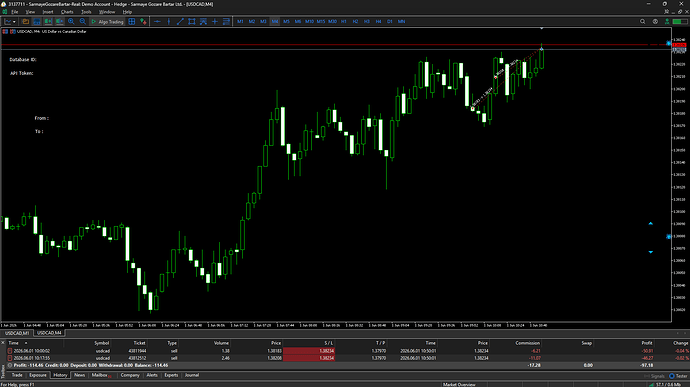Image resolution: width=690 pixels, height=387 pixels.
Task: Open the USDCAD,M1 chart tab
Action: tap(17, 333)
